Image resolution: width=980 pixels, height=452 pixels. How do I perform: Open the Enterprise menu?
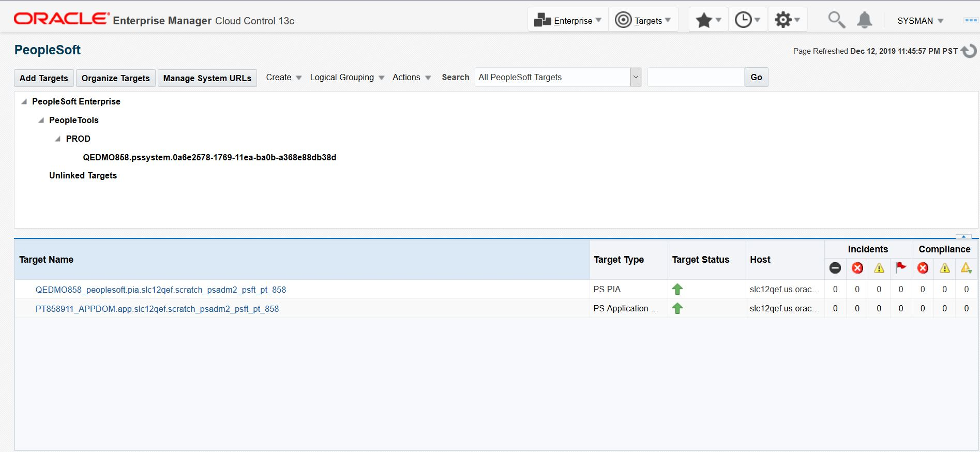(x=568, y=20)
